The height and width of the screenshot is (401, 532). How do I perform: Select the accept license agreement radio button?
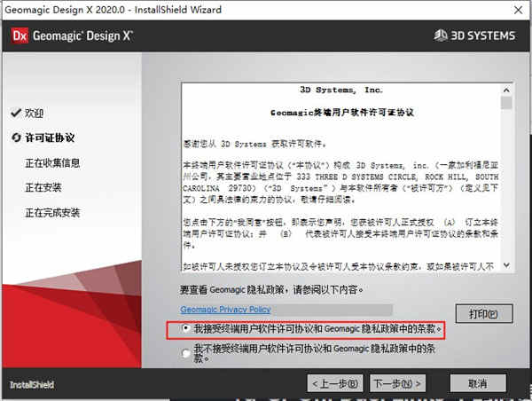[x=186, y=328]
